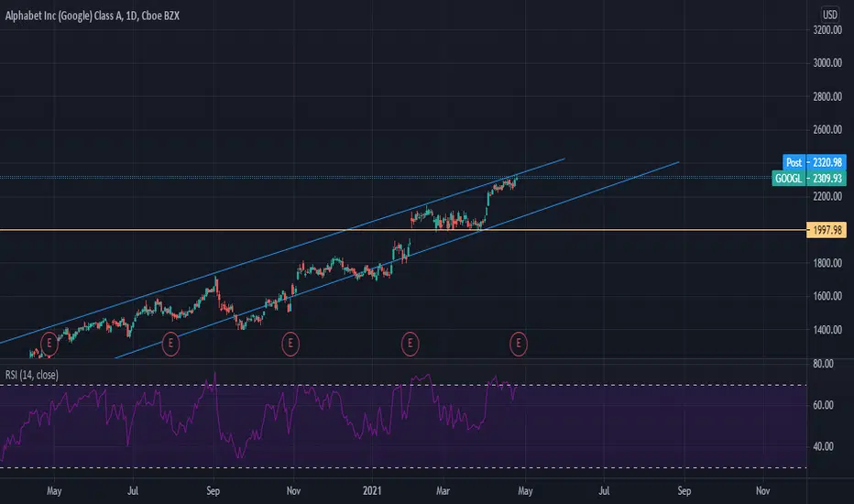
Task: Select the lower blue channel trendline
Action: [398, 260]
